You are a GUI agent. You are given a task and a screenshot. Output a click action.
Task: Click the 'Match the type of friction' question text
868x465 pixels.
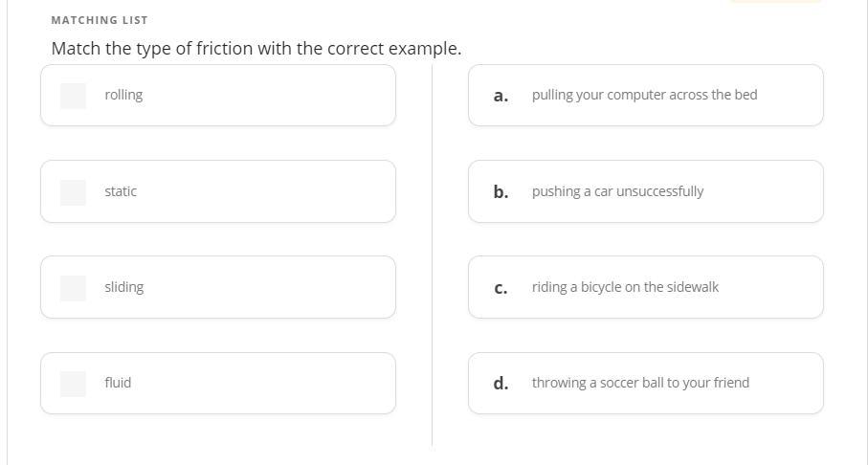click(x=256, y=48)
